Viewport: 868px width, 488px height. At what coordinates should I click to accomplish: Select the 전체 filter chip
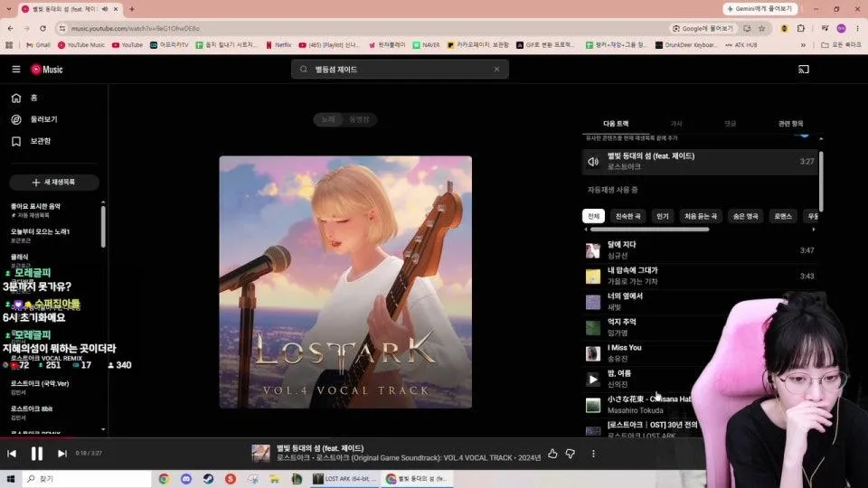593,216
